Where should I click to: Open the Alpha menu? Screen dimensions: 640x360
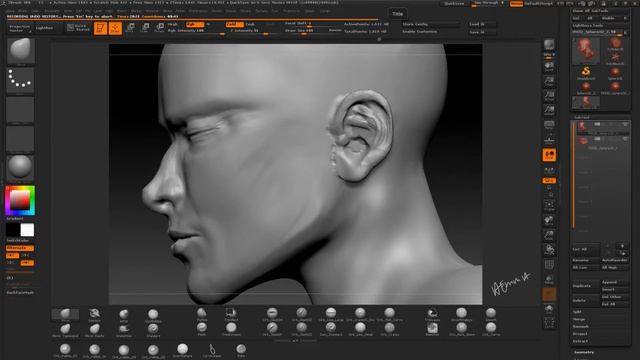pyautogui.click(x=11, y=11)
